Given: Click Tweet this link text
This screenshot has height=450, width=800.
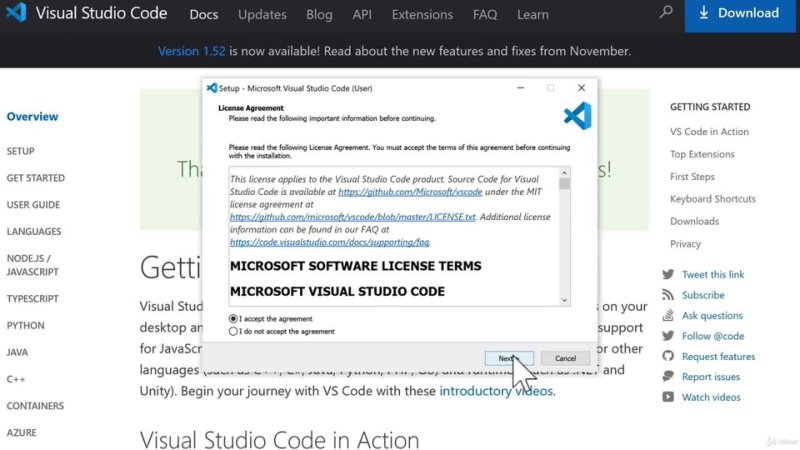Looking at the screenshot, I should point(713,274).
